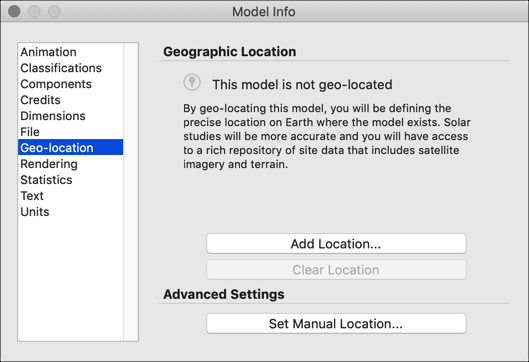Viewport: 529px width, 362px height.
Task: Open Set Manual Location... dialog
Action: coord(336,324)
